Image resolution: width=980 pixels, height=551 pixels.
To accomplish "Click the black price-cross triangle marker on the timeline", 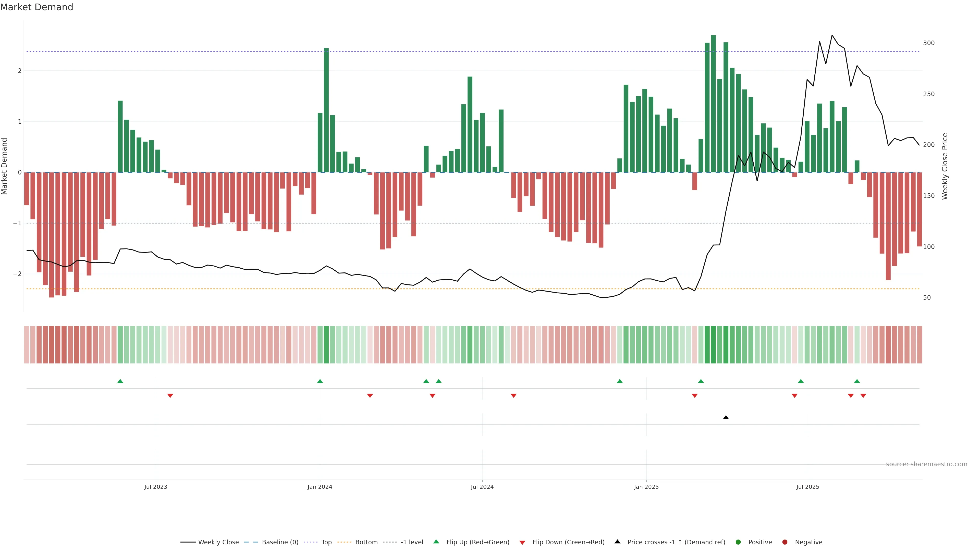I will pyautogui.click(x=726, y=418).
